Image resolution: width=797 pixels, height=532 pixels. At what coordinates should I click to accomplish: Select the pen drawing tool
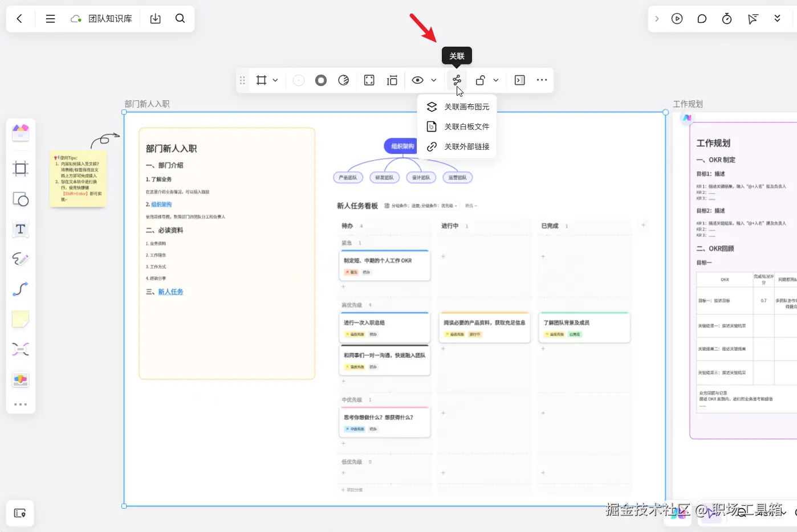(x=21, y=259)
